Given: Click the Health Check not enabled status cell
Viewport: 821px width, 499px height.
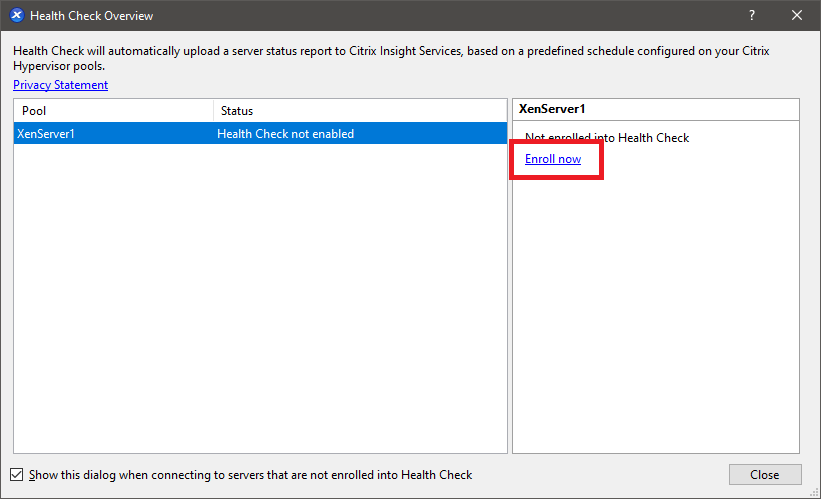Looking at the screenshot, I should (x=285, y=134).
